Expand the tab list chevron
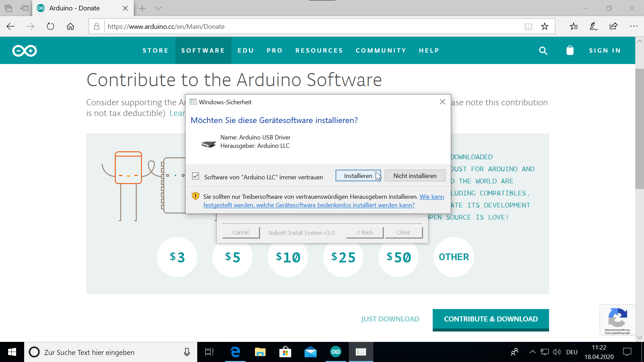 [x=158, y=8]
